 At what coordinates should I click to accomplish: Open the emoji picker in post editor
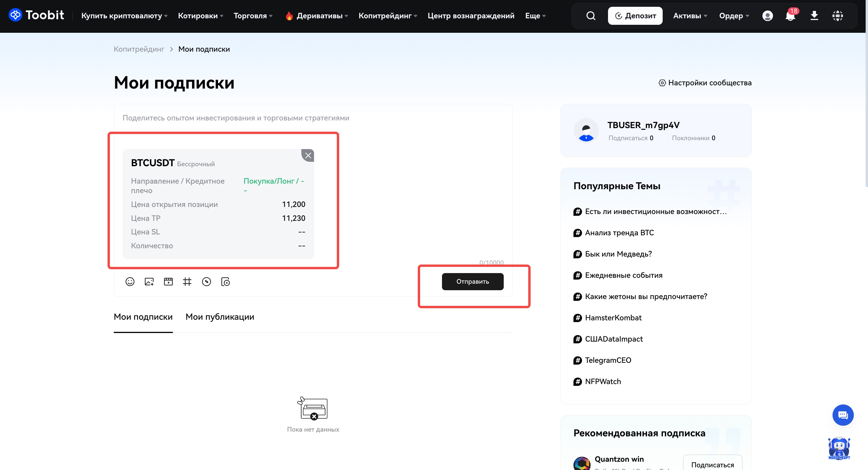point(130,281)
